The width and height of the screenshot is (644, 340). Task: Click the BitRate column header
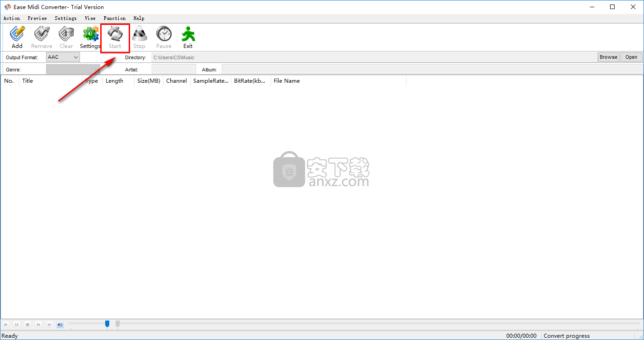(251, 81)
